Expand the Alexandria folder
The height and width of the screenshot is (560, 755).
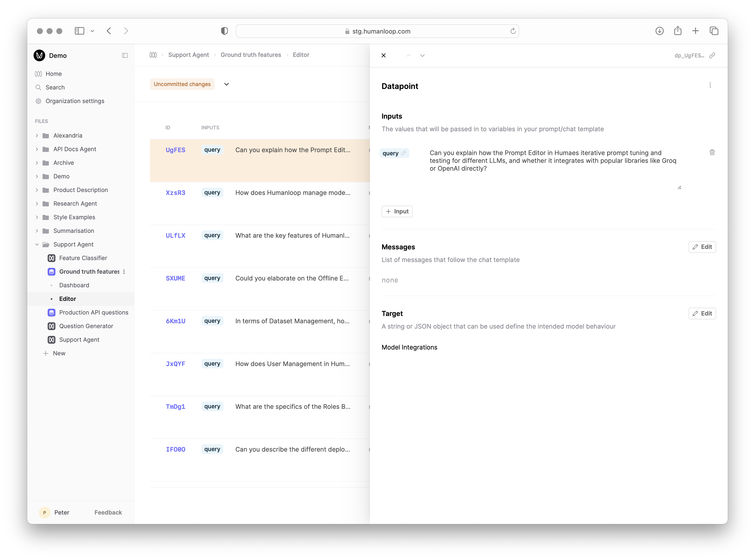tap(37, 135)
